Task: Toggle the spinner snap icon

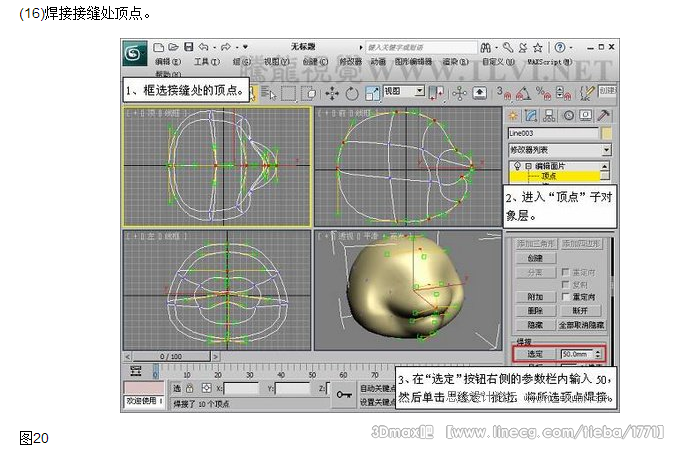Action: [564, 93]
